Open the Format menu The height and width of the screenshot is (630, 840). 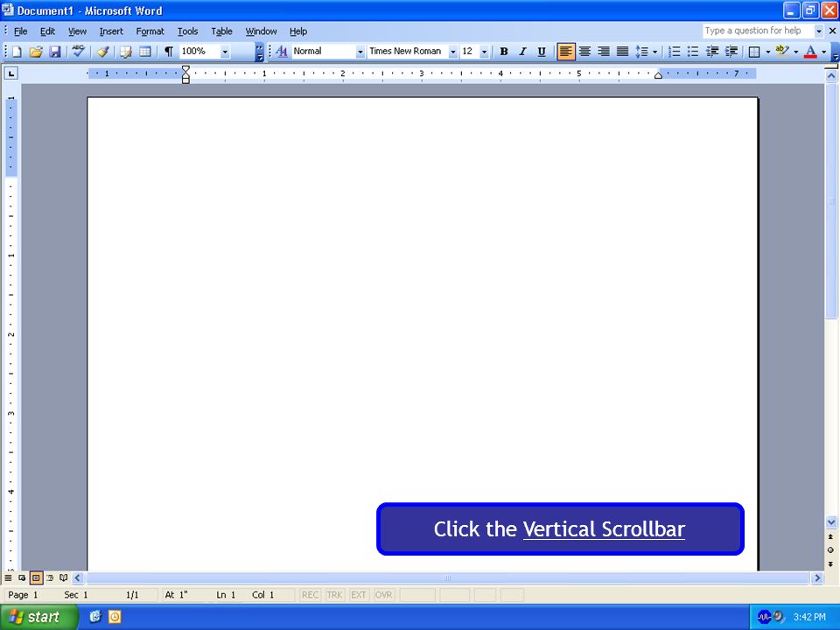coord(150,31)
